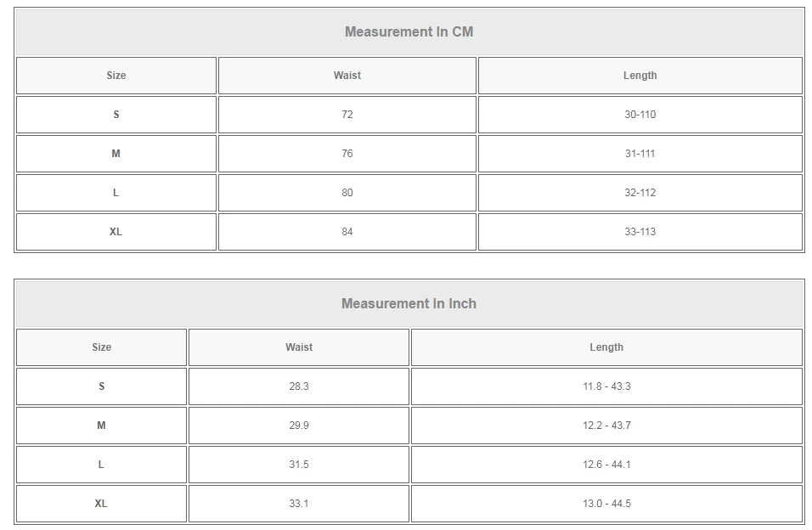Click length value 13.0 - 44.5 cell
The width and height of the screenshot is (812, 530).
click(x=606, y=504)
